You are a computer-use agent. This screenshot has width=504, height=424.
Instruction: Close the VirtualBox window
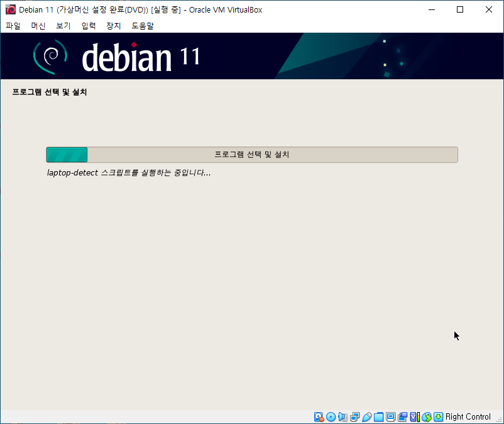pyautogui.click(x=488, y=9)
